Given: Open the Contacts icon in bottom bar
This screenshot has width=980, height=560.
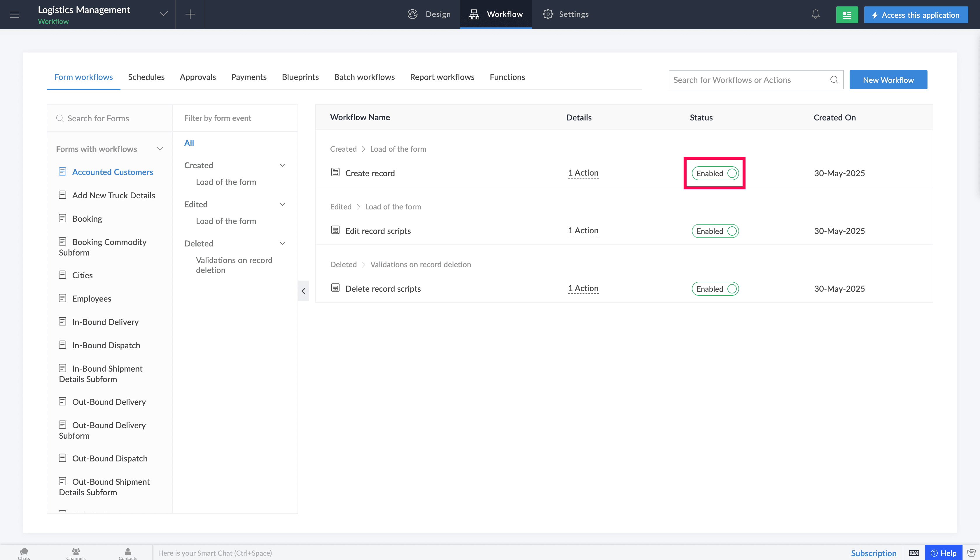Looking at the screenshot, I should click(x=128, y=553).
